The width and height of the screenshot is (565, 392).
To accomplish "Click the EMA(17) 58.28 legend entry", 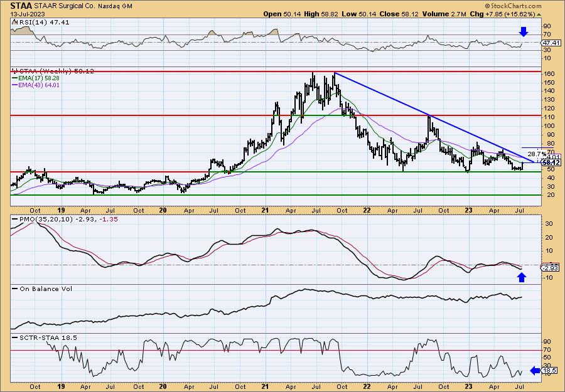I will 38,78.
